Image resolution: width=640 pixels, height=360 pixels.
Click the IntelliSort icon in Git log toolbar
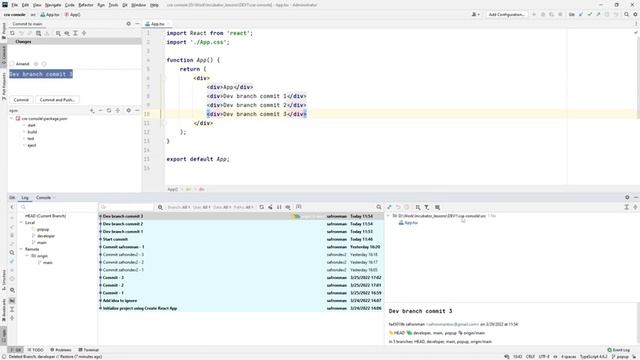pos(279,207)
